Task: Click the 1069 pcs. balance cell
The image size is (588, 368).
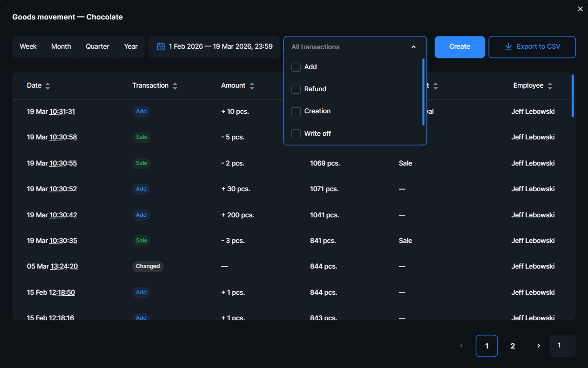Action: (x=325, y=163)
